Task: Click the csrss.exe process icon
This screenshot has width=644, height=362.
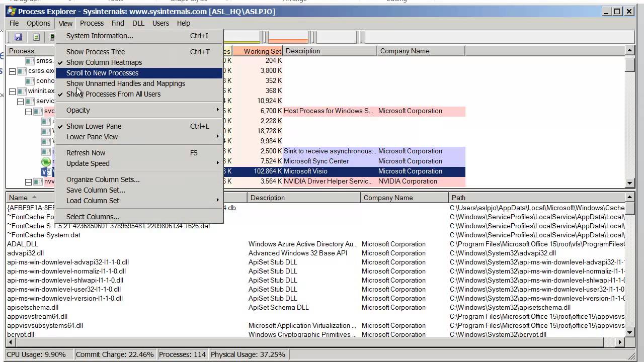Action: (x=22, y=71)
